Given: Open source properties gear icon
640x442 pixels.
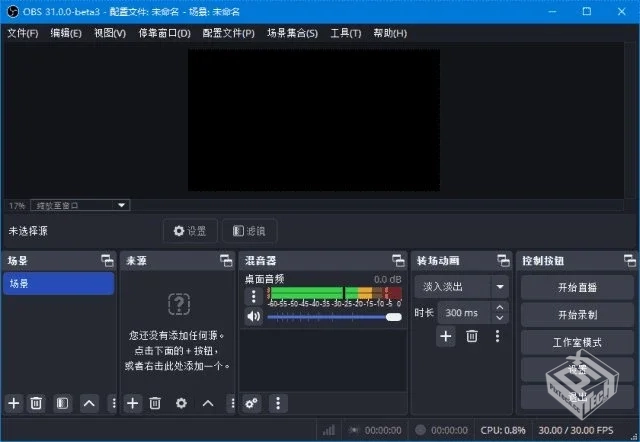Looking at the screenshot, I should click(x=181, y=403).
